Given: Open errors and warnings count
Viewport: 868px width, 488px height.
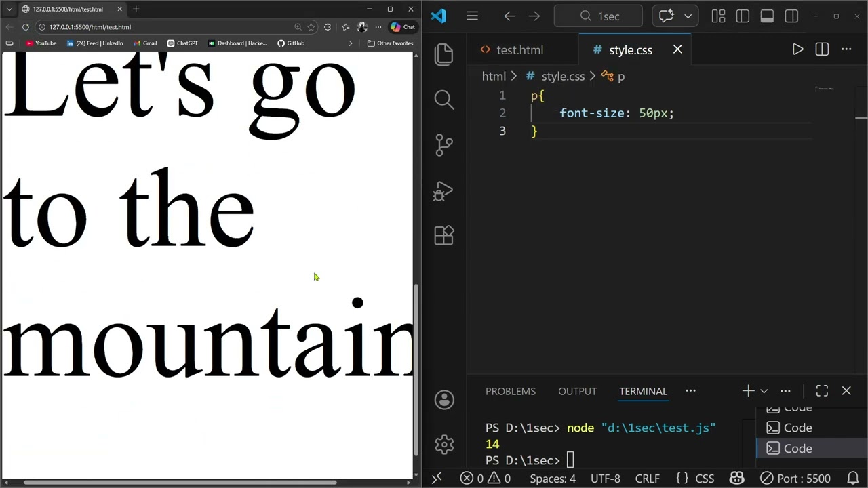Looking at the screenshot, I should coord(485,479).
